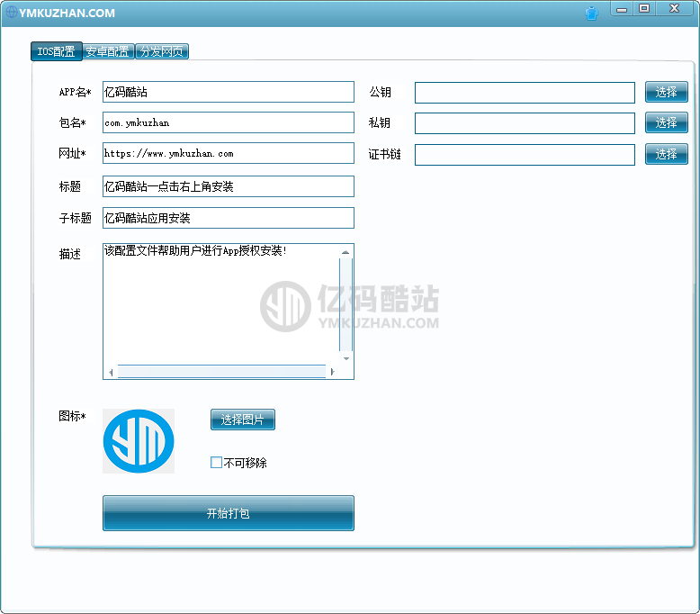This screenshot has width=700, height=614.
Task: Click description horizontal scrollbar right arrow
Action: pyautogui.click(x=332, y=372)
